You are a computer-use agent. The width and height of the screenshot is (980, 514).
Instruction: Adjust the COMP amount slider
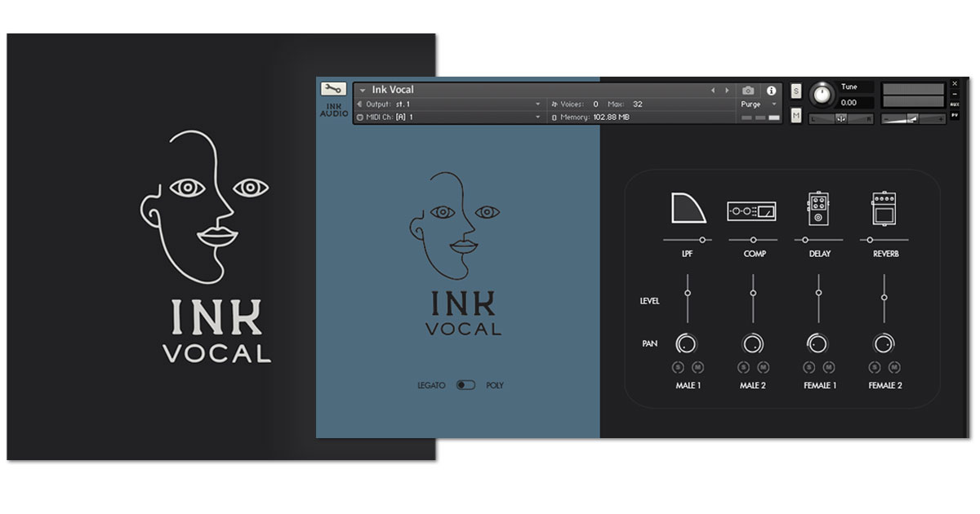coord(753,240)
